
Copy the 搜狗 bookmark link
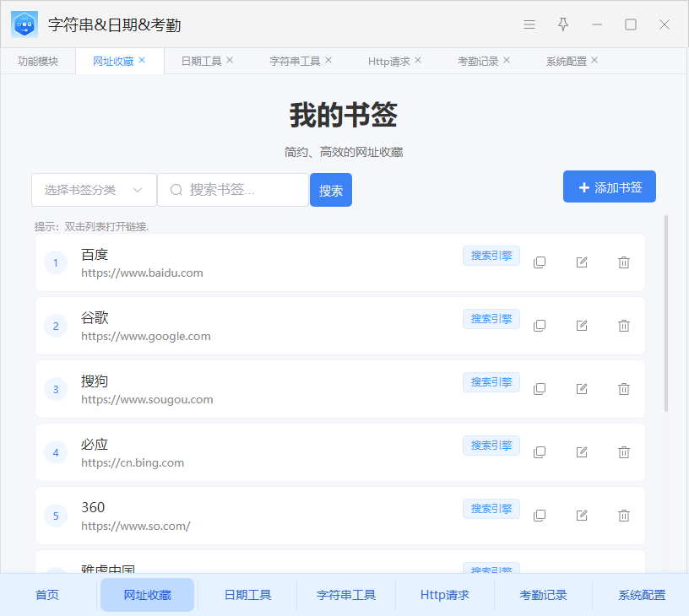pyautogui.click(x=540, y=389)
